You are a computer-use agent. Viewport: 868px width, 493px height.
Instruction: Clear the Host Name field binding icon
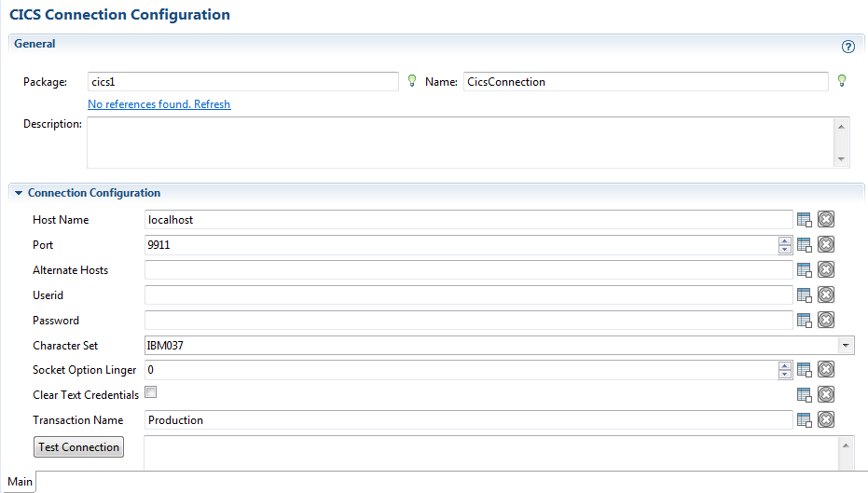pos(826,219)
